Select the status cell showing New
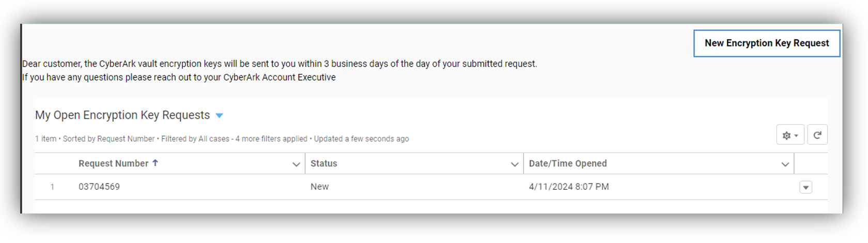This screenshot has width=868, height=243. pos(319,187)
